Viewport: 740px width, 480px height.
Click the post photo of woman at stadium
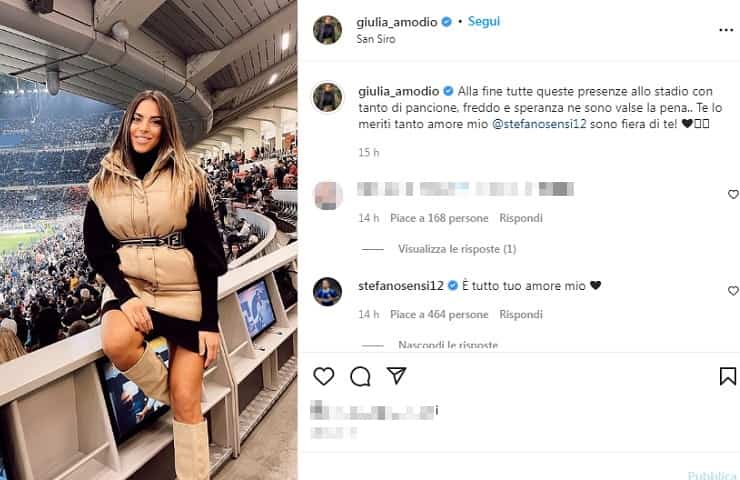(x=149, y=240)
